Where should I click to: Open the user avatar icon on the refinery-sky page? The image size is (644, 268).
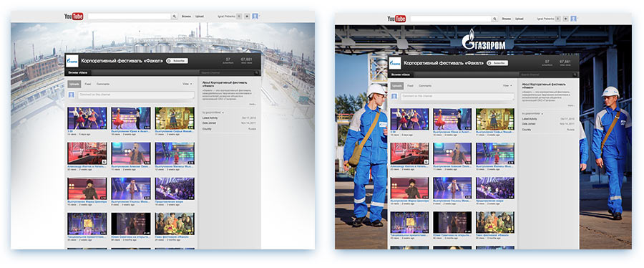255,16
